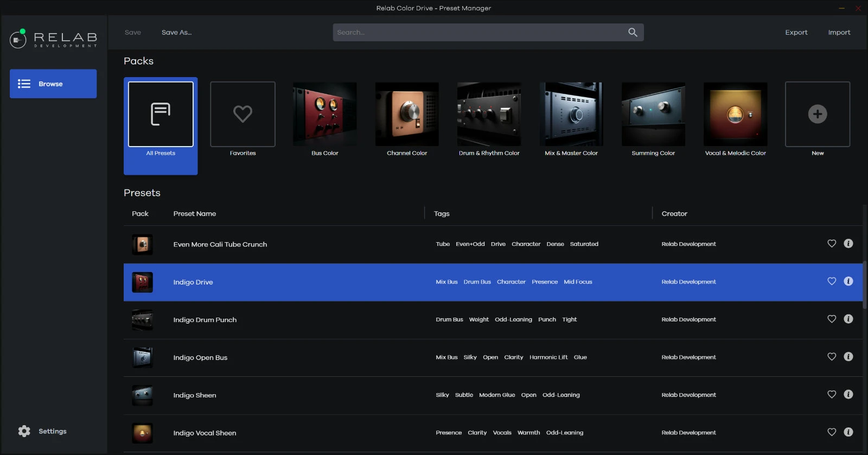Click Save As button
The width and height of the screenshot is (868, 455).
176,33
